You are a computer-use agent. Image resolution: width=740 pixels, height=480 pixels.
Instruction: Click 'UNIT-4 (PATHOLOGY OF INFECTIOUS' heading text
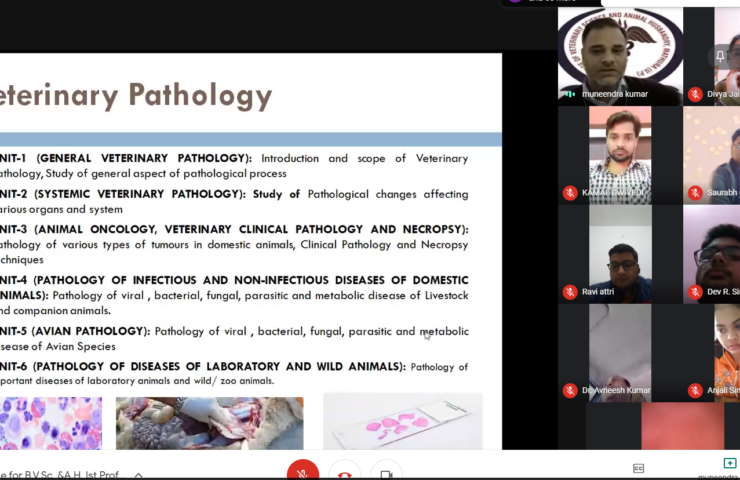98,280
